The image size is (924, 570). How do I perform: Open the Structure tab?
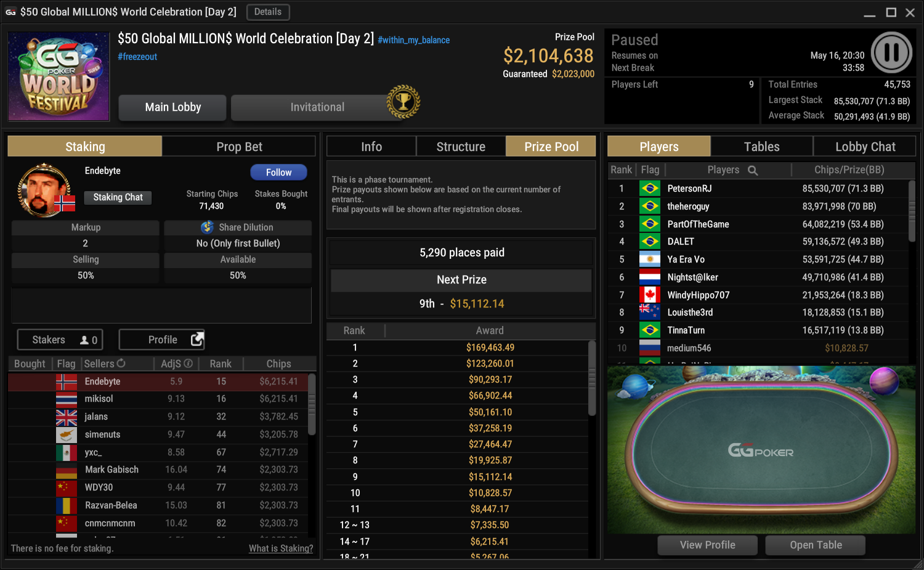pos(461,147)
